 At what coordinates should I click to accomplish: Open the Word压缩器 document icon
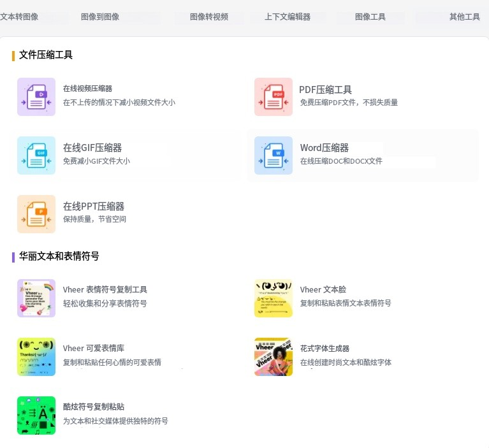point(273,155)
